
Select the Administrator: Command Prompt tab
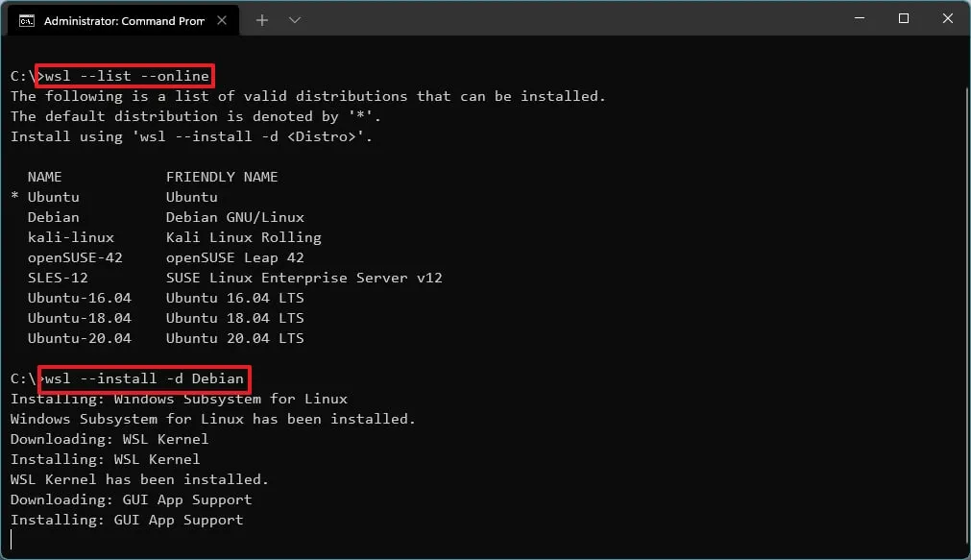point(125,19)
